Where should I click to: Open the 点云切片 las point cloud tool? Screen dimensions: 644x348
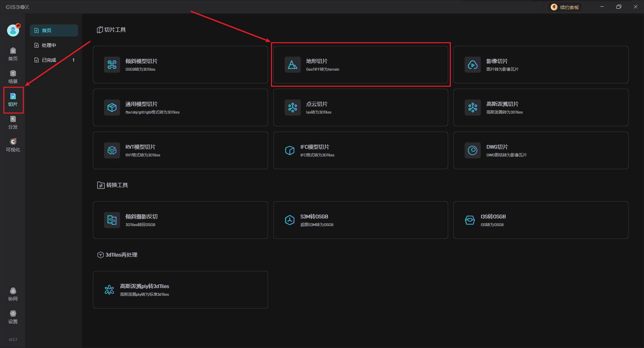click(x=361, y=108)
